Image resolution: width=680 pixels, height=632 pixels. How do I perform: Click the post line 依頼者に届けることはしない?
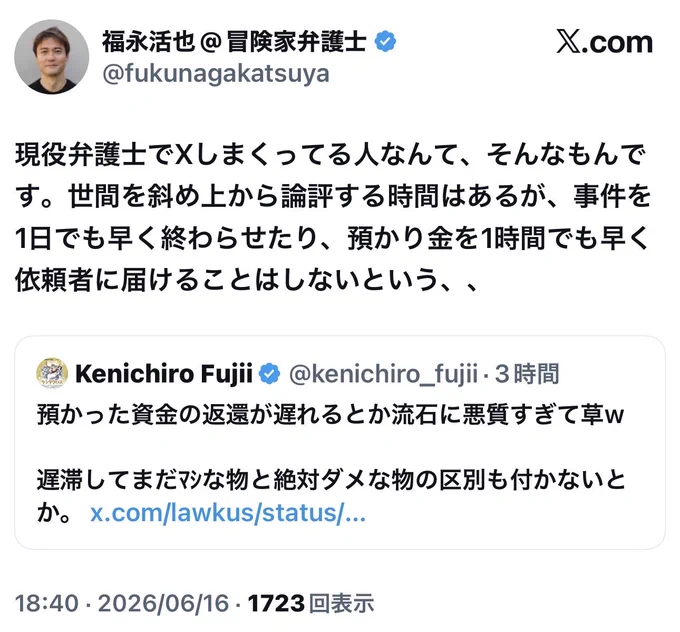click(x=246, y=280)
